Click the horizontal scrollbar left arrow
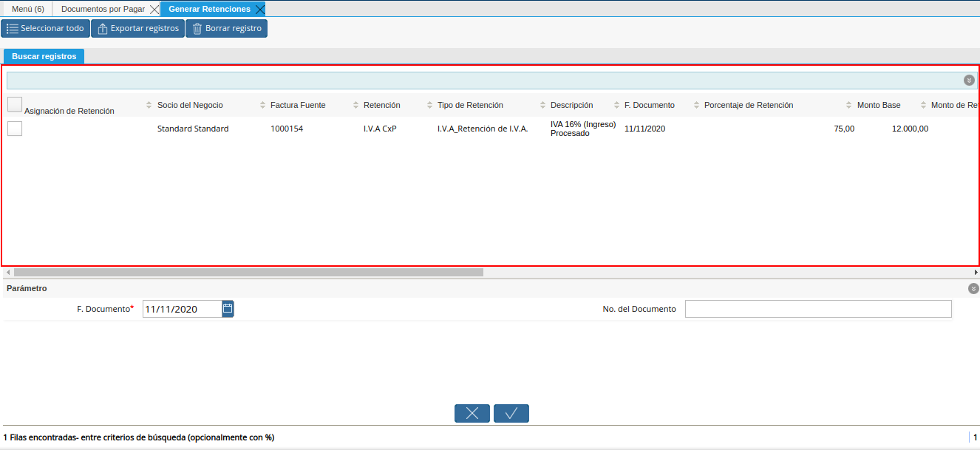 (7, 272)
